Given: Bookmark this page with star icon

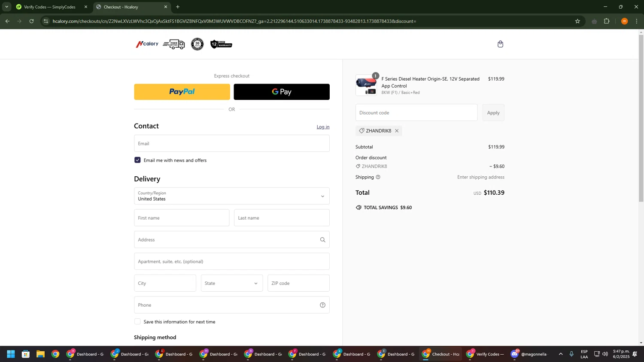Looking at the screenshot, I should coord(577,21).
